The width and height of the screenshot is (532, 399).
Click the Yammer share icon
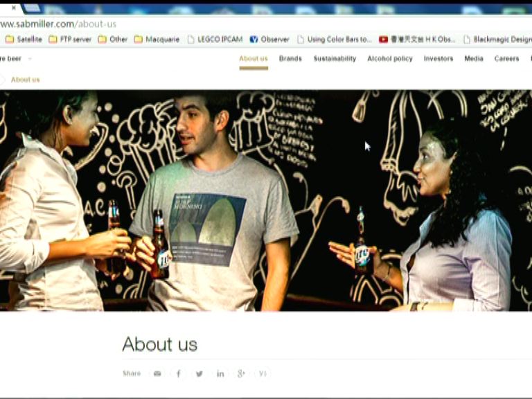[x=263, y=374]
